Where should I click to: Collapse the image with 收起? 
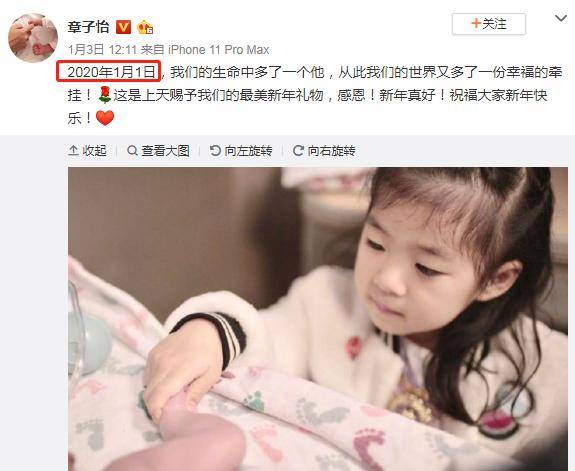point(87,151)
